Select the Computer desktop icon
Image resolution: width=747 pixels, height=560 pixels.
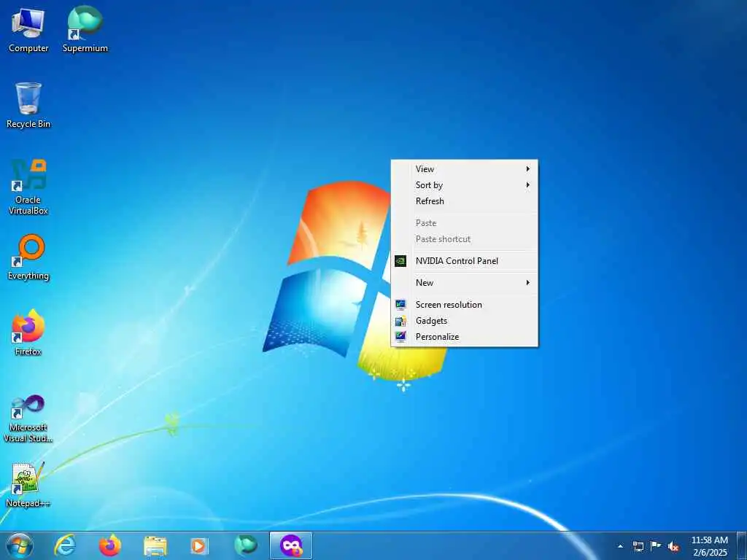pyautogui.click(x=28, y=29)
